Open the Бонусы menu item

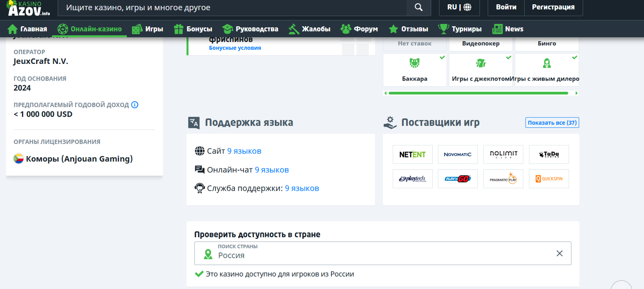coord(193,29)
